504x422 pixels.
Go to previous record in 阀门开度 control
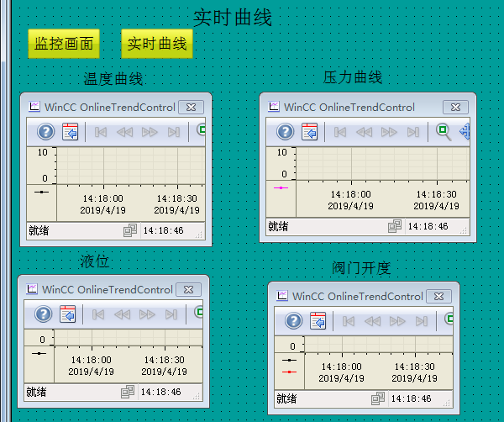[372, 321]
